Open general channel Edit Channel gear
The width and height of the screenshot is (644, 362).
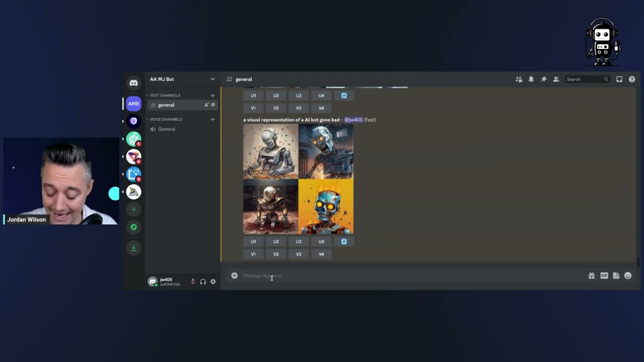click(x=213, y=105)
